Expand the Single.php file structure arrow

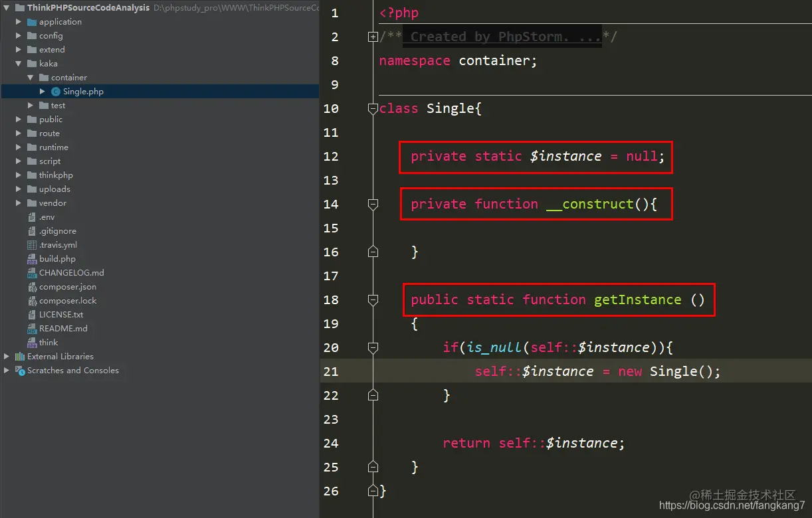pos(43,92)
